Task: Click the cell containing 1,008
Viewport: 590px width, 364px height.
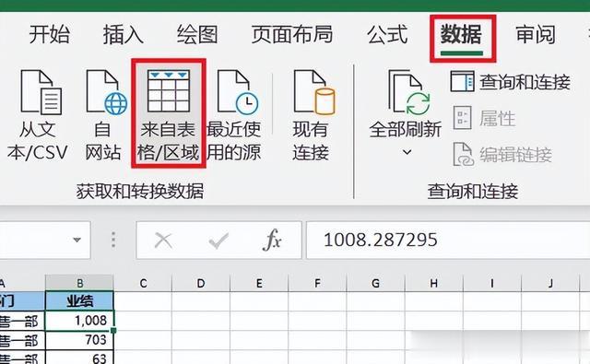Action: click(79, 321)
